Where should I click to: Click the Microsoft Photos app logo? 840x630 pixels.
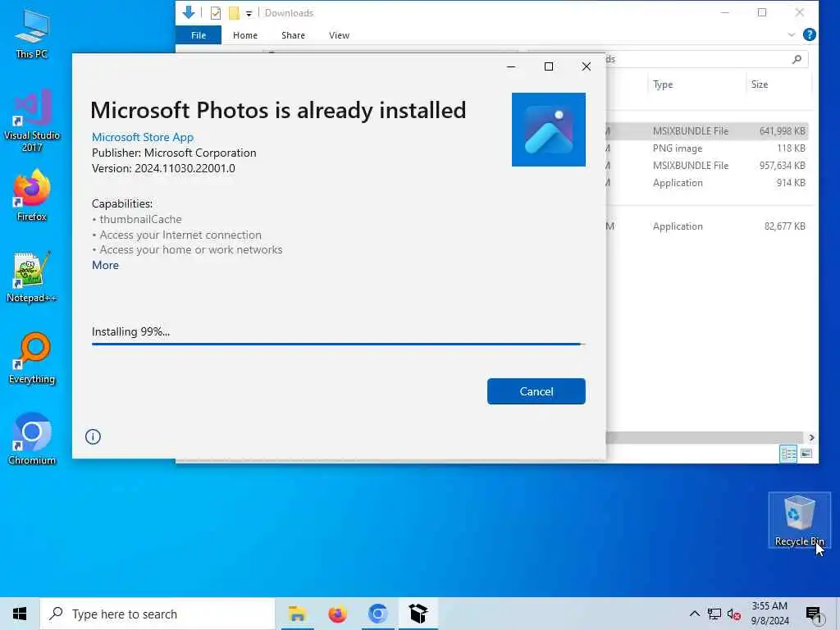coord(548,130)
